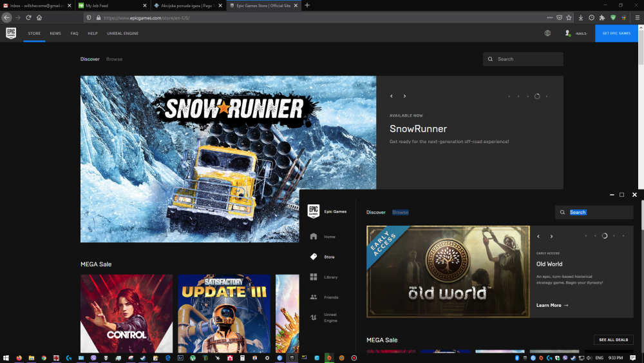The height and width of the screenshot is (363, 644).
Task: Close the Epic Games Store browser tab
Action: pos(296,5)
